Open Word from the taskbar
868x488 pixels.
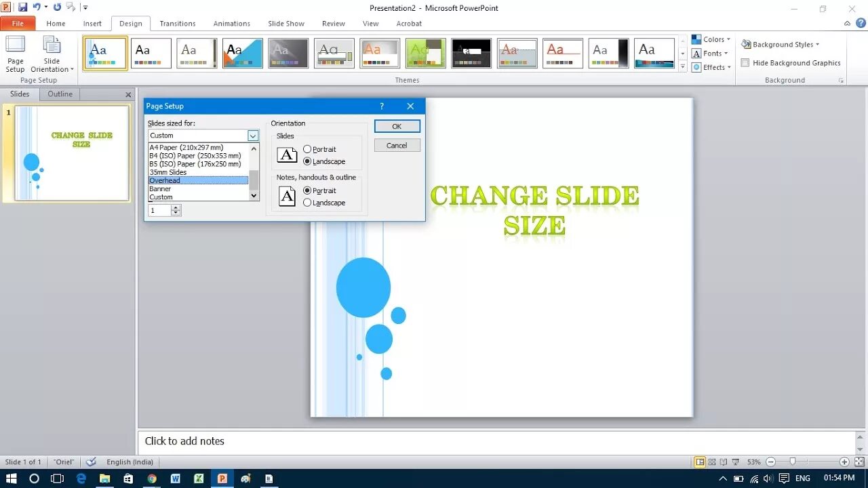(175, 479)
